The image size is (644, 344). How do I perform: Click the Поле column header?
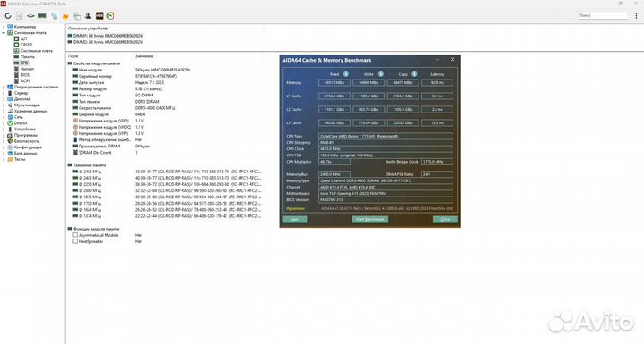[x=73, y=55]
